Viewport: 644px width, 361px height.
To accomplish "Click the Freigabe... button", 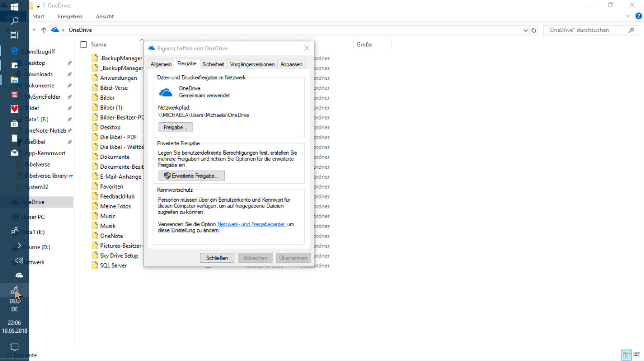I will point(176,127).
